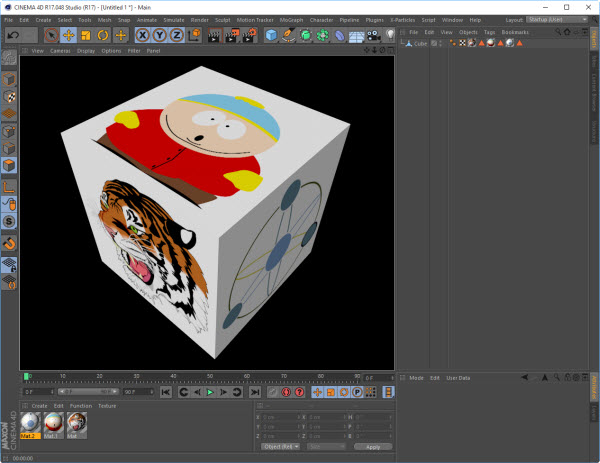Play the animation forward
The height and width of the screenshot is (463, 600).
210,392
